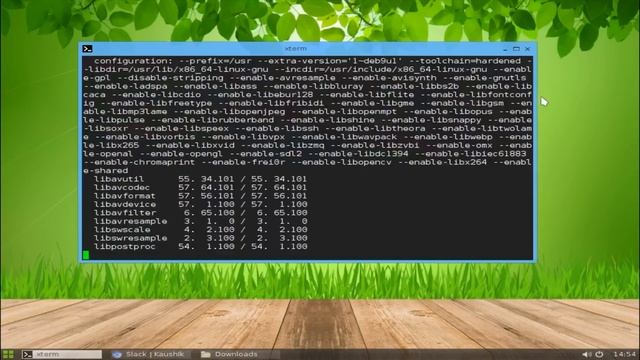The height and width of the screenshot is (360, 640).
Task: Click the word configuration: in terminal
Action: click(133, 61)
